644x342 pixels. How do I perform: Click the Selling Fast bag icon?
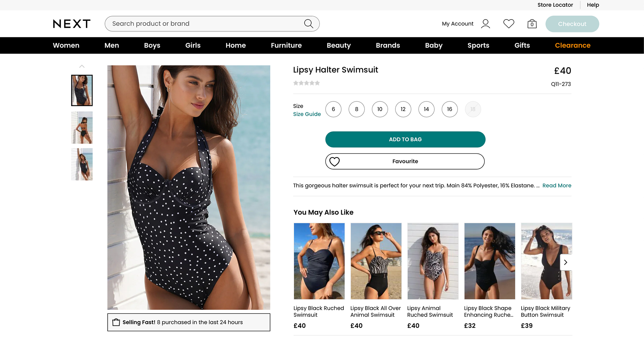[x=116, y=322]
